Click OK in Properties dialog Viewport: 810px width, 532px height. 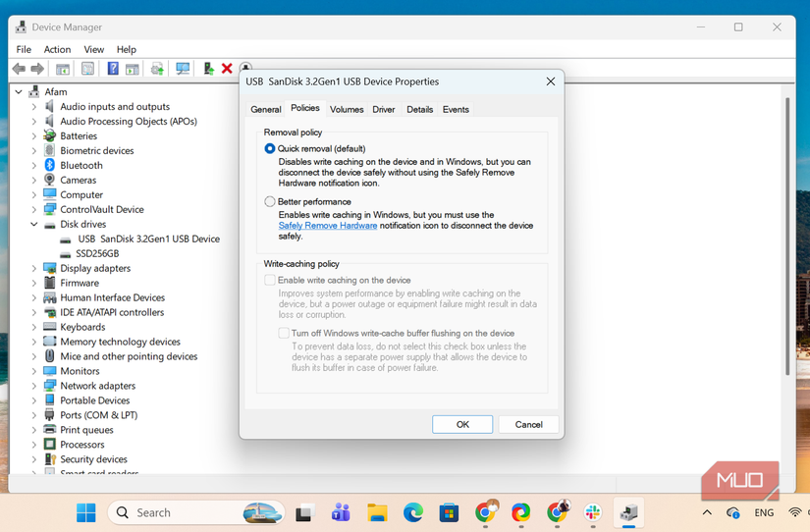[462, 425]
